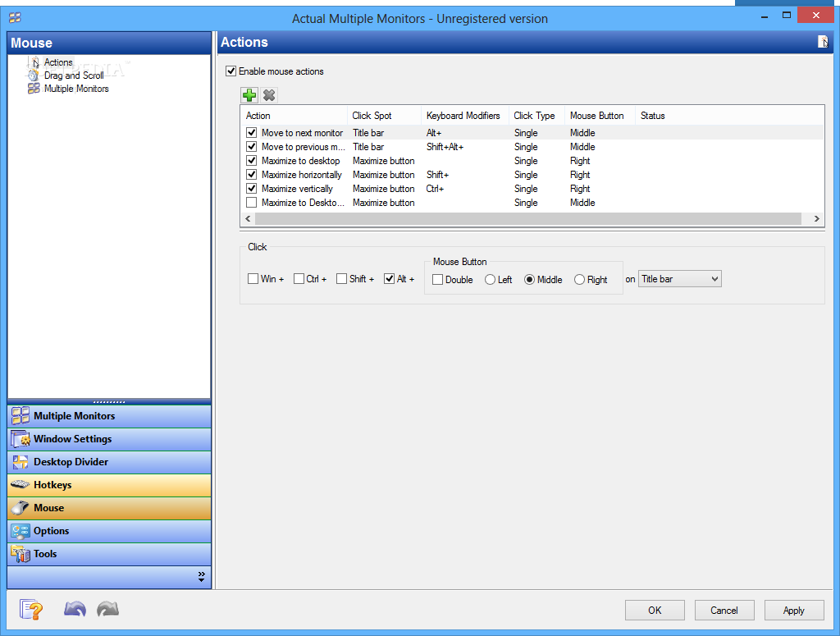The height and width of the screenshot is (636, 840).
Task: Uncheck Move to previous monitor action checkbox
Action: (x=251, y=146)
